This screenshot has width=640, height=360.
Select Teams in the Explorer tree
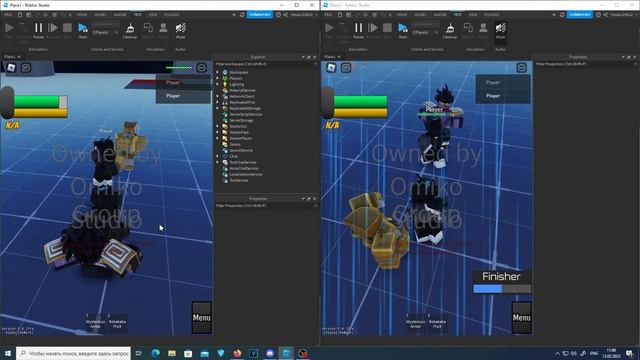(x=234, y=144)
